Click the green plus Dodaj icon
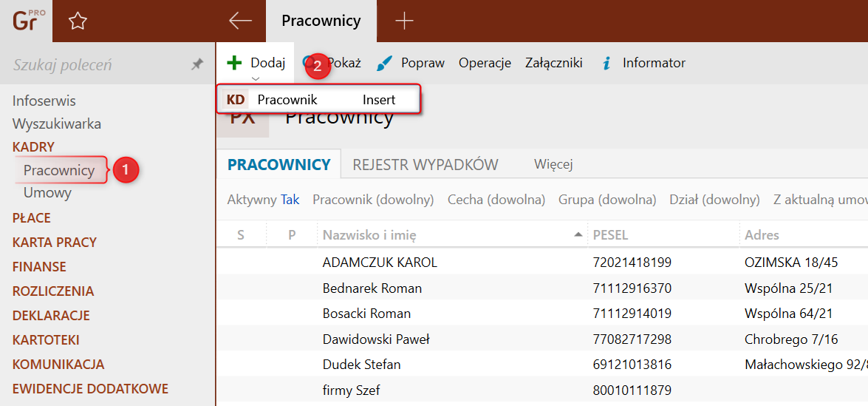Viewport: 868px width, 406px height. [x=235, y=63]
